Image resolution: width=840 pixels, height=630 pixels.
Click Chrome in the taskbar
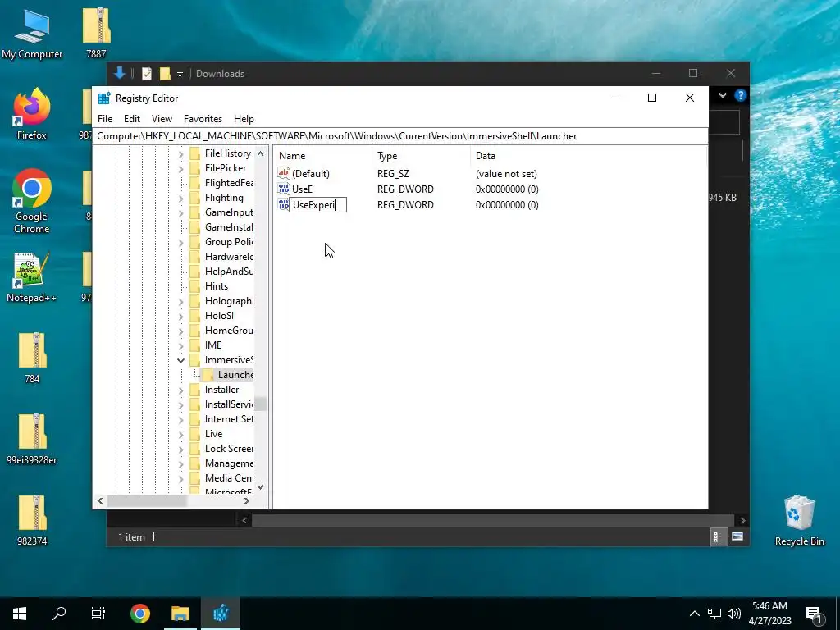coord(139,614)
